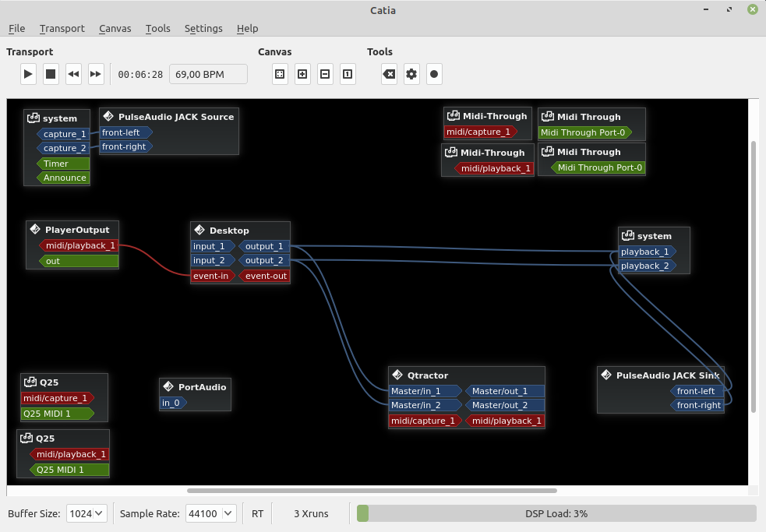Click Midi-Through capture box icon
The height and width of the screenshot is (532, 766).
[454, 115]
